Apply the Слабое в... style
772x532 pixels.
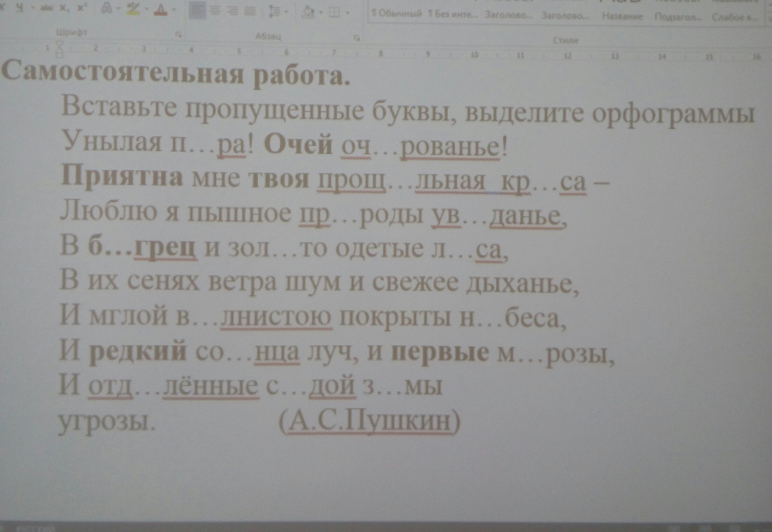coord(734,17)
